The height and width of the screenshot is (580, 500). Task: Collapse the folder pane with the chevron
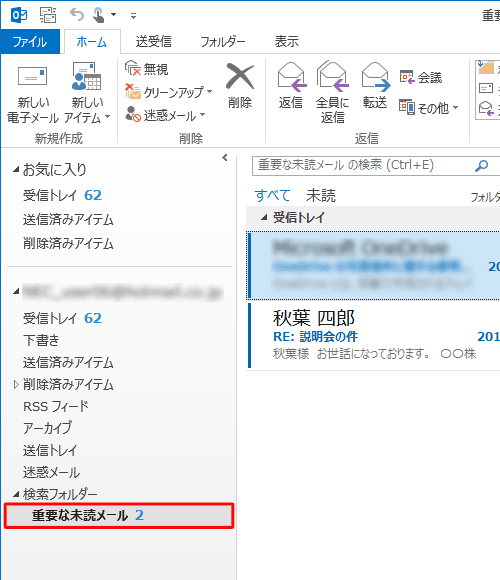pos(224,158)
